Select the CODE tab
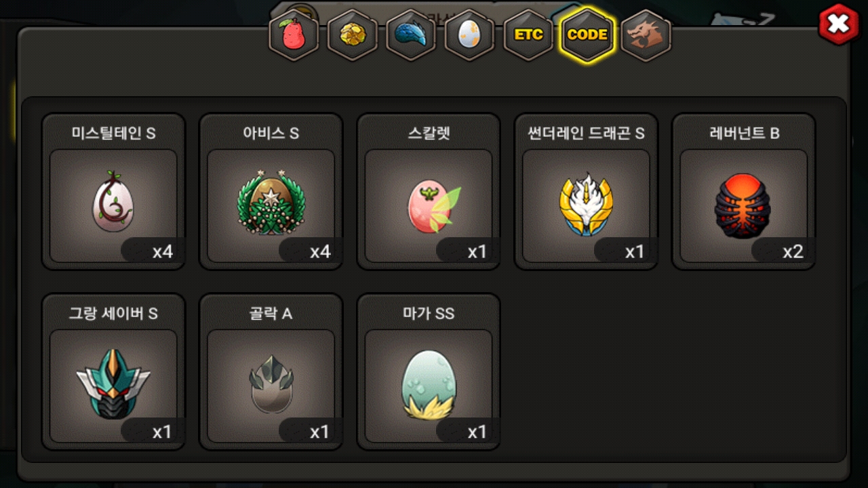 [587, 35]
